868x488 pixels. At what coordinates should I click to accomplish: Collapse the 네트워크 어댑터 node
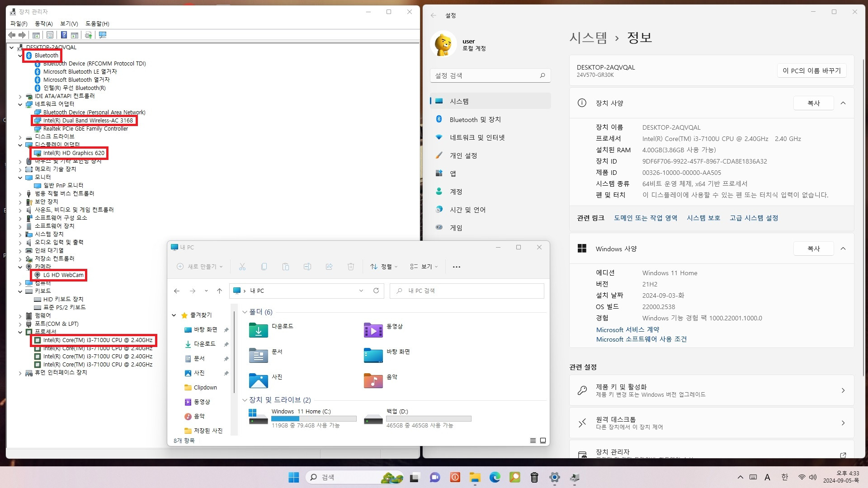tap(20, 104)
